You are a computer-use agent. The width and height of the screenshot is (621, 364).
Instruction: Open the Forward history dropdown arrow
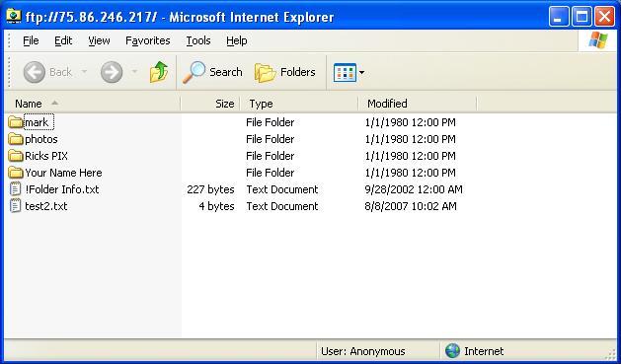[134, 72]
